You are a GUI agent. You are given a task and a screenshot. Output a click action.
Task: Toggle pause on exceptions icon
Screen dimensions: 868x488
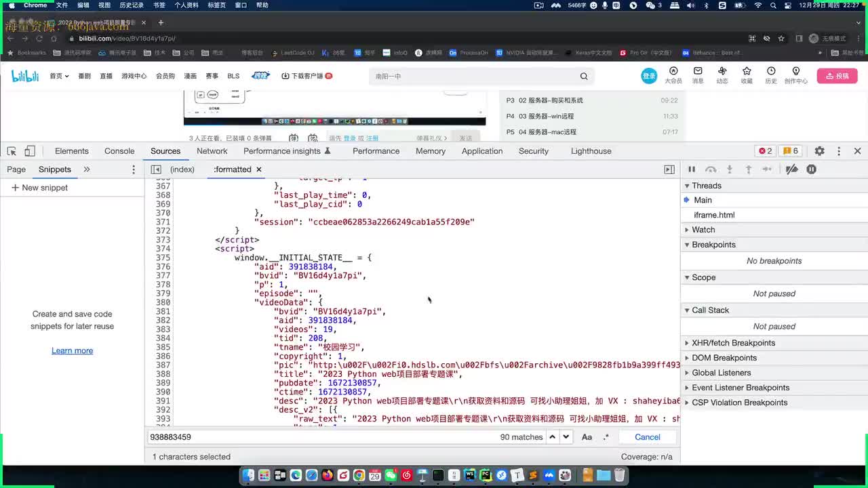(x=811, y=169)
